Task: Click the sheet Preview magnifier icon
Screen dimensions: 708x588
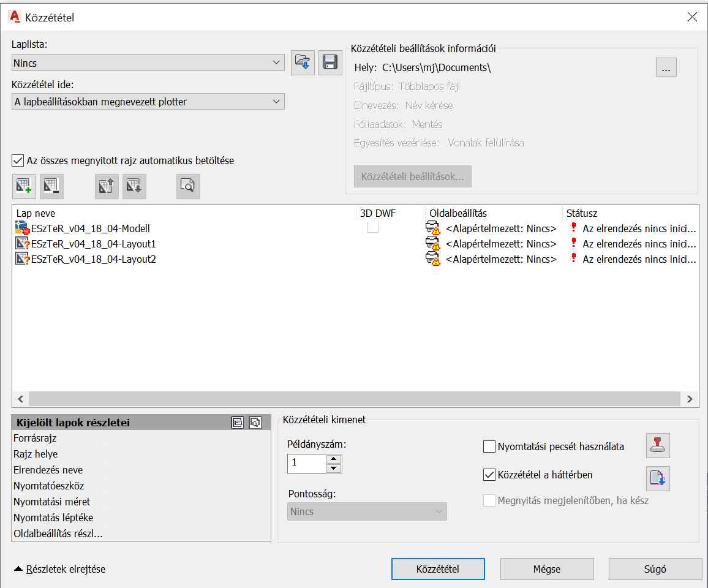Action: click(x=188, y=186)
